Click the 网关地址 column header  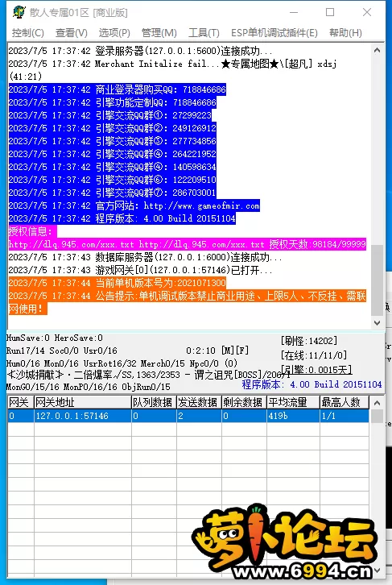click(x=82, y=402)
